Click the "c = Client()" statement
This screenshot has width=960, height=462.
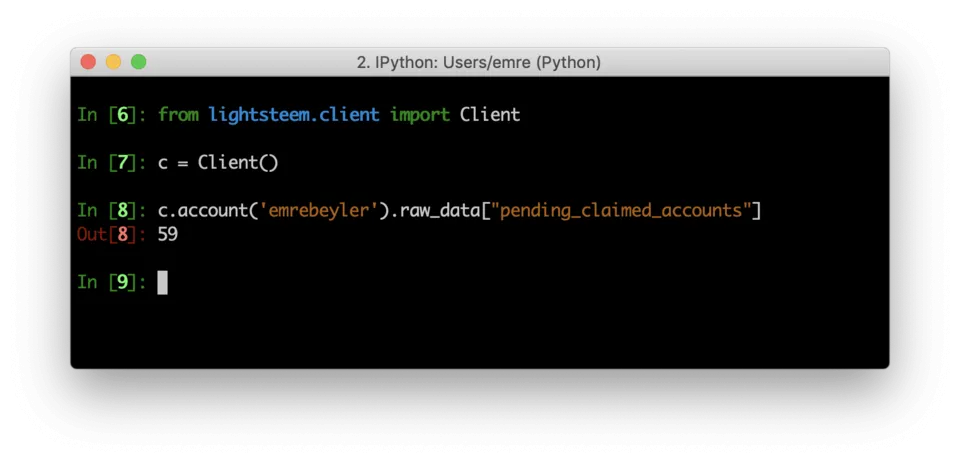tap(218, 163)
